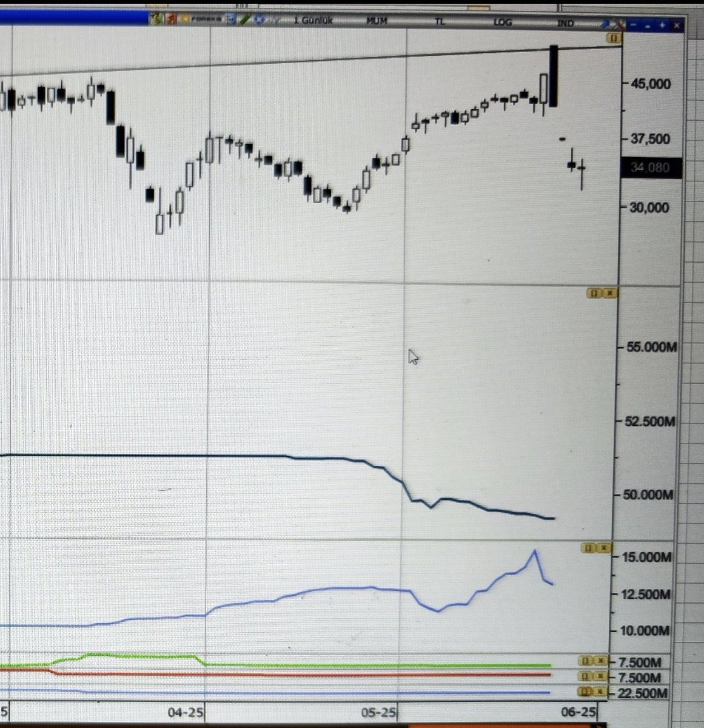Select the green pencil drawing tool
Viewport: 704px width, 728px height.
(245, 20)
